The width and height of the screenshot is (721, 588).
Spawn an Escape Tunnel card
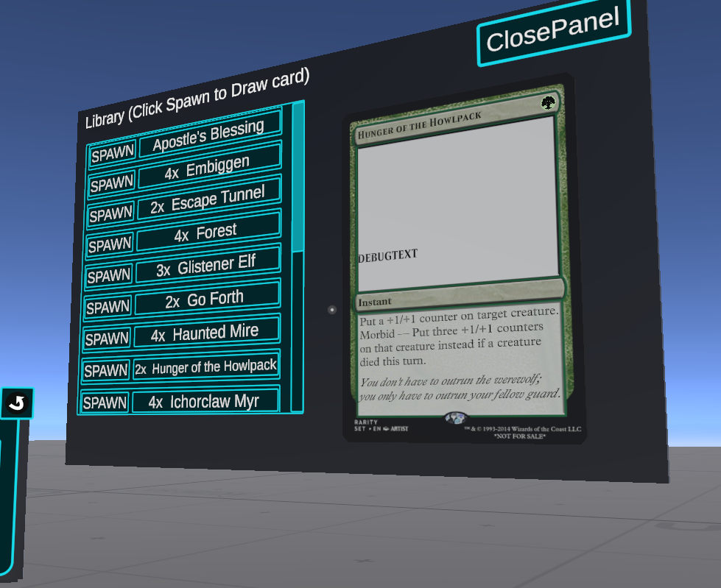110,215
